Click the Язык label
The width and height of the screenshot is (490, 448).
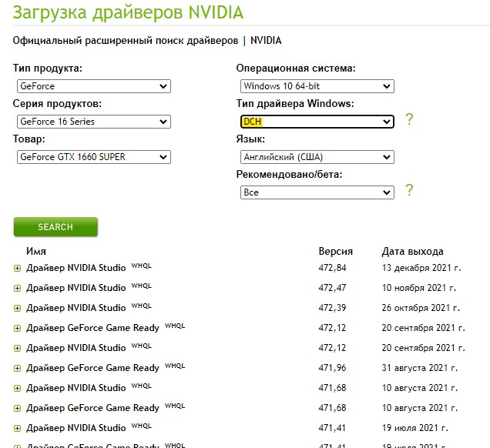click(x=250, y=139)
